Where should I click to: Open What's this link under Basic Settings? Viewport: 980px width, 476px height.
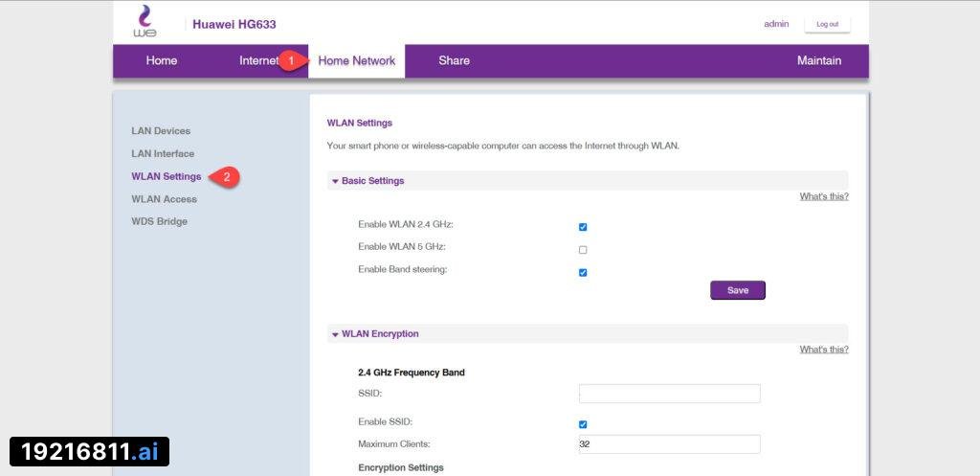tap(824, 196)
